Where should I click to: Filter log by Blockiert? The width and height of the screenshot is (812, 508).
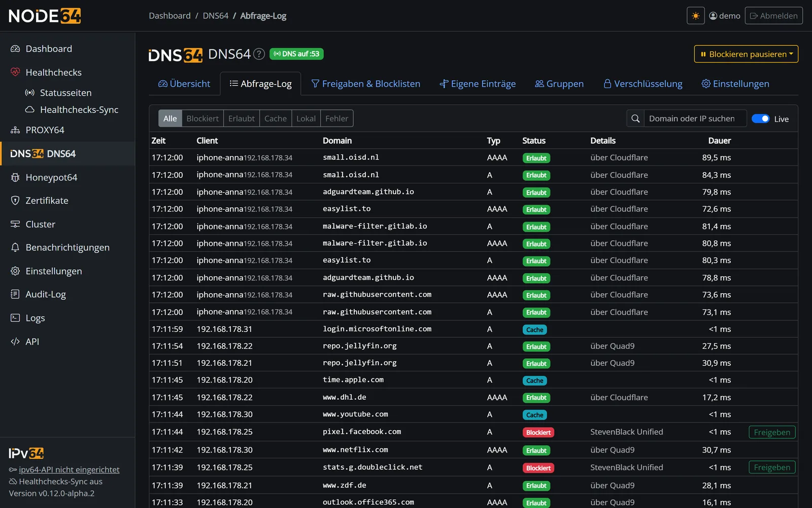pyautogui.click(x=202, y=118)
